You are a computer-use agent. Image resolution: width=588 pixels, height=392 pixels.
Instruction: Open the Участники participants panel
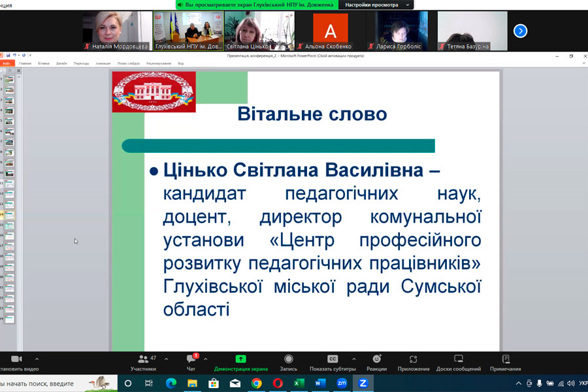[143, 363]
